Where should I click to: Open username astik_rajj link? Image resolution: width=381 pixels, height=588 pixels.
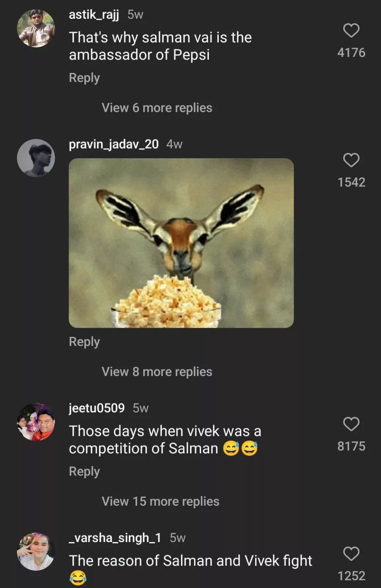[94, 14]
